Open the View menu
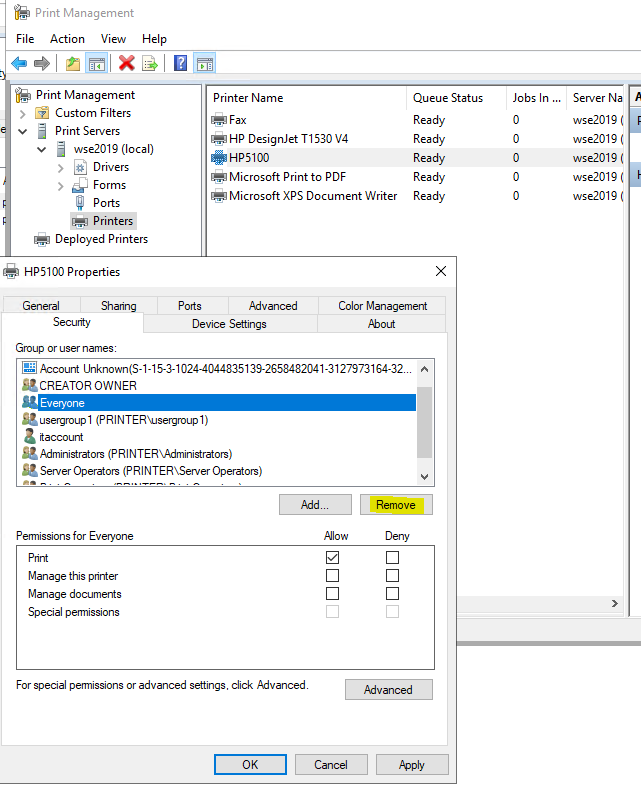The height and width of the screenshot is (788, 641). pos(113,39)
